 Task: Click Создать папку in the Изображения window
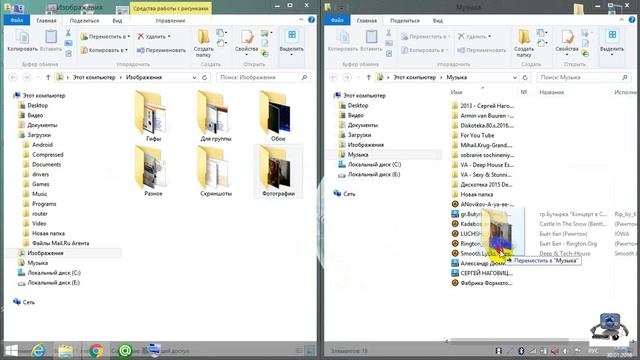tap(203, 43)
